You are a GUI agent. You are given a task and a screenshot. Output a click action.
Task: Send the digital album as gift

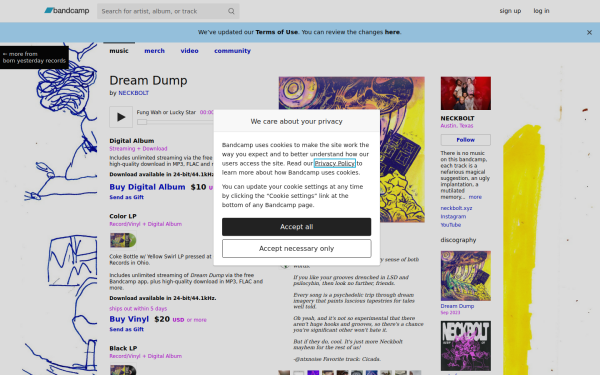pos(126,197)
